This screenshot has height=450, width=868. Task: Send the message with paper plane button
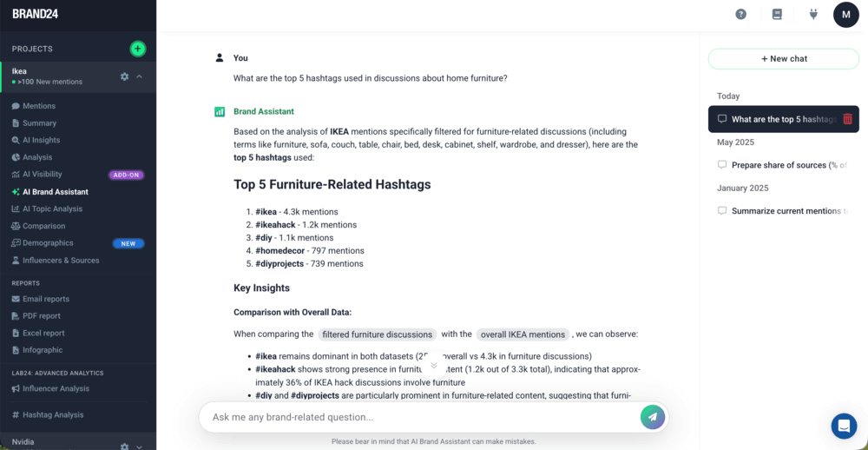click(x=652, y=417)
